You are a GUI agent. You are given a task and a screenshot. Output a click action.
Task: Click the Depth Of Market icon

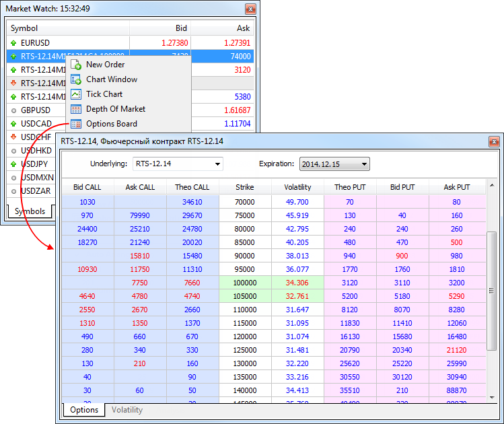pyautogui.click(x=75, y=109)
